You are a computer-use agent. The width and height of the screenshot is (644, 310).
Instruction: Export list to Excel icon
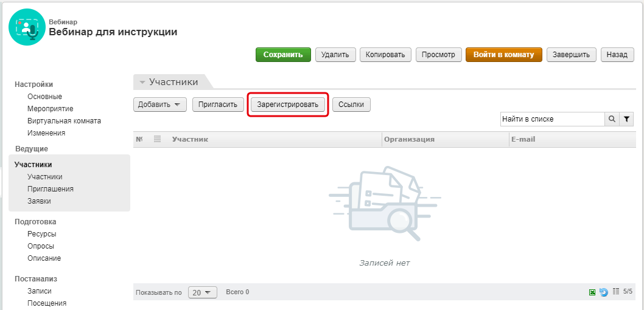[592, 292]
